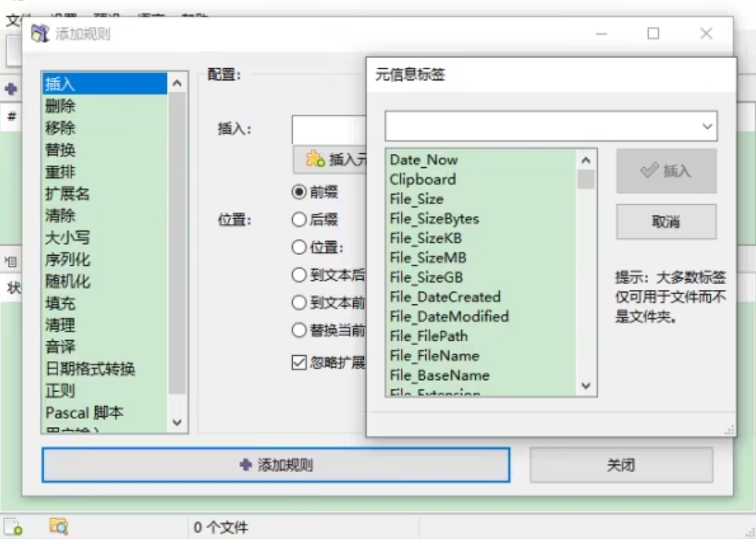Click the blue plus icon behind the dialog

tap(11, 89)
